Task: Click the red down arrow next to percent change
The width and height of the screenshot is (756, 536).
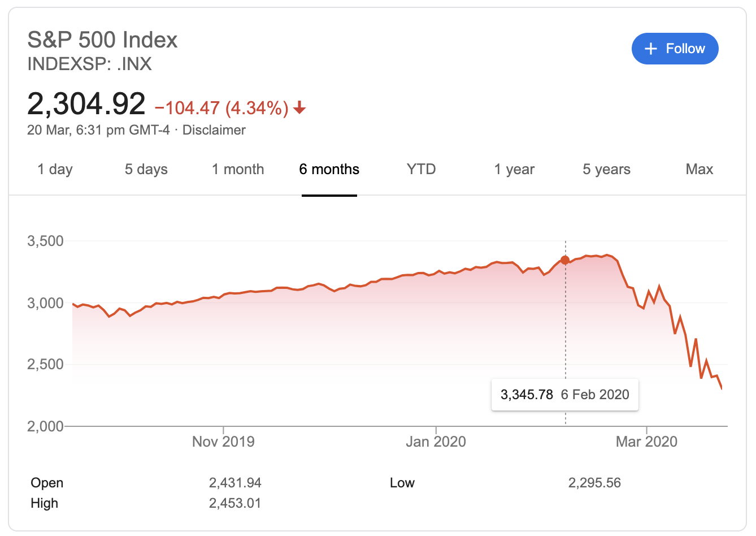Action: coord(300,107)
